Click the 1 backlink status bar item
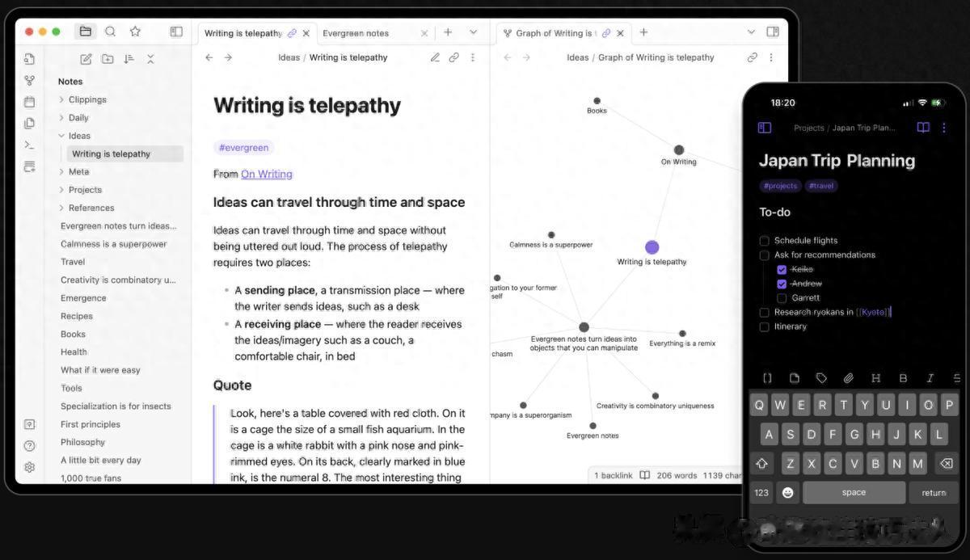The height and width of the screenshot is (560, 970). click(614, 475)
